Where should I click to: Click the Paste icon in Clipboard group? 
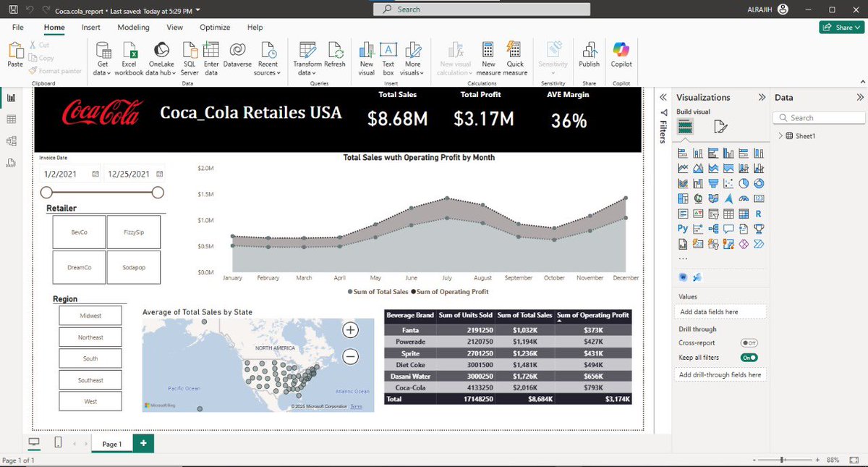click(x=14, y=51)
